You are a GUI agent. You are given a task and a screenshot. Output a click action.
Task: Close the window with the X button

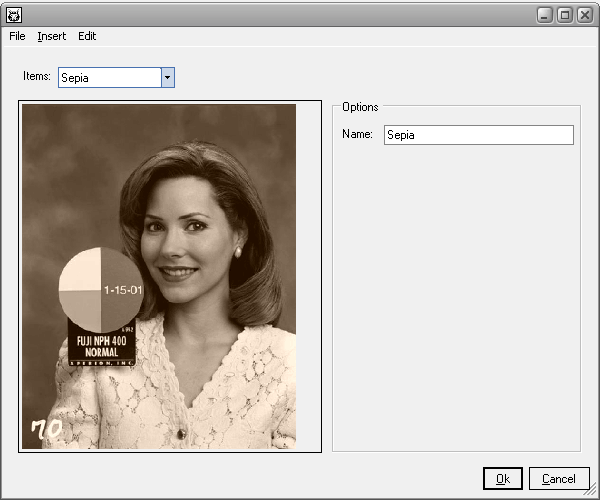point(584,15)
